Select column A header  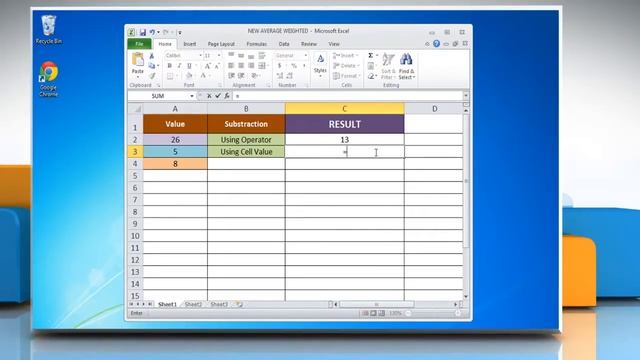tap(175, 109)
